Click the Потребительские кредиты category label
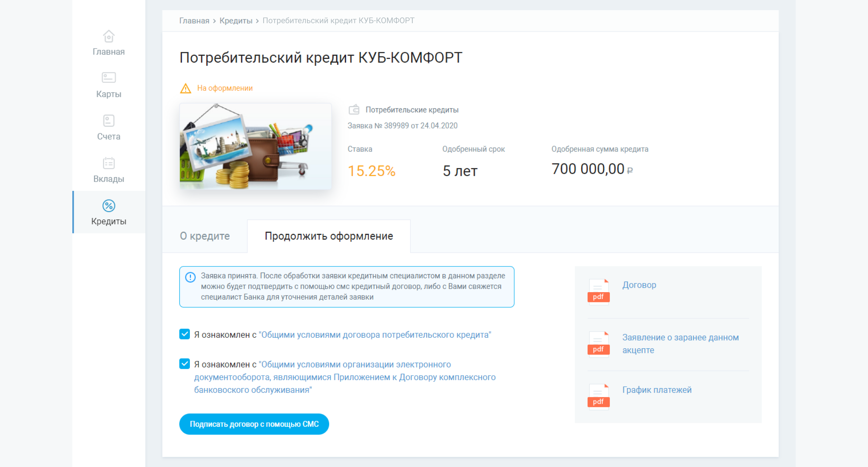 [412, 110]
